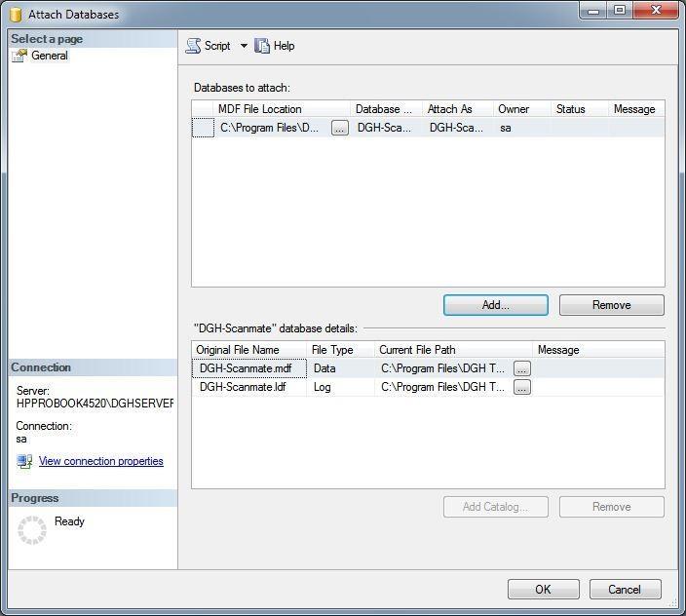This screenshot has height=616, width=686.
Task: Click Message header in databases to attach
Action: (636, 109)
